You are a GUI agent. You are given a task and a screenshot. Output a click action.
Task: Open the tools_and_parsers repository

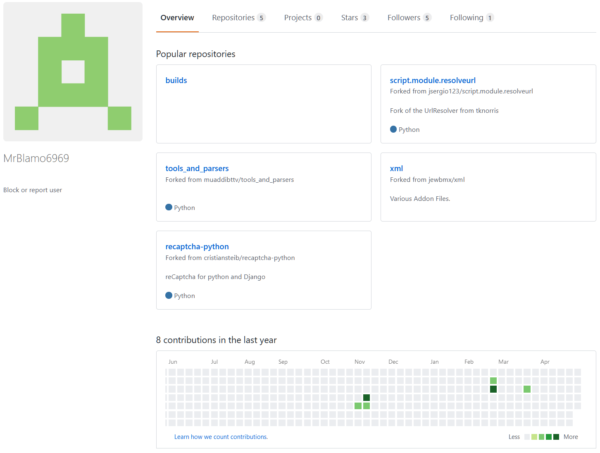[197, 168]
